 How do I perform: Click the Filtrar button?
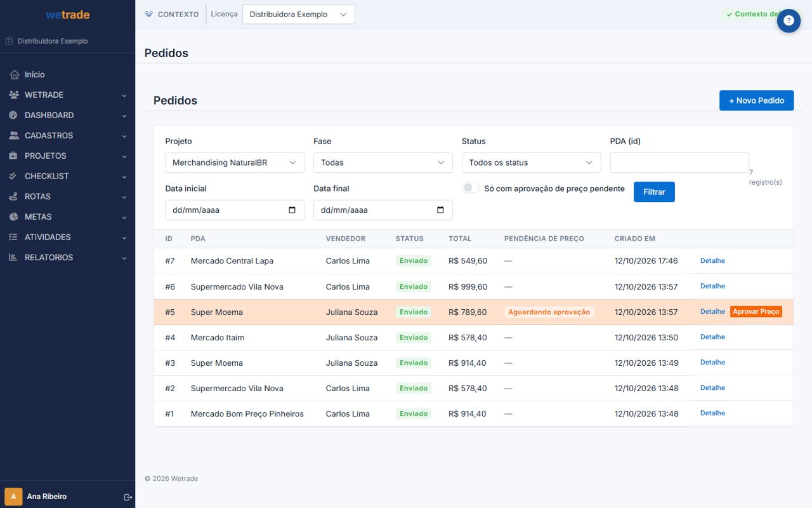point(654,192)
